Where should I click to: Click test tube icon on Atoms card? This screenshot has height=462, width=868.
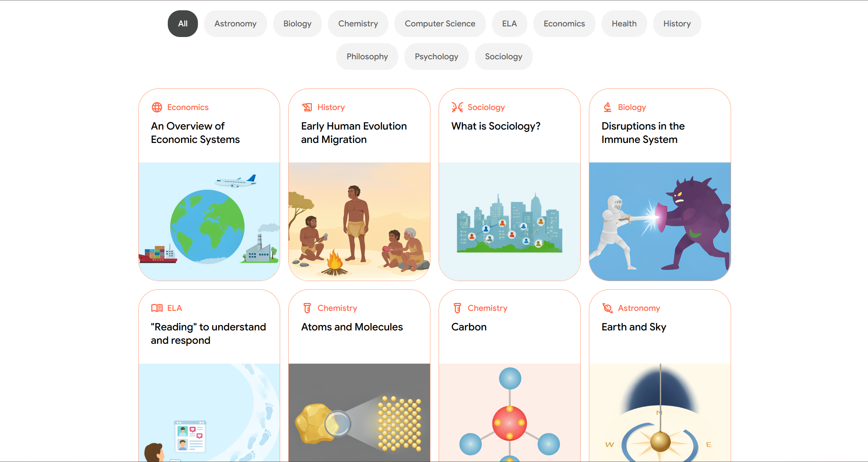tap(307, 308)
